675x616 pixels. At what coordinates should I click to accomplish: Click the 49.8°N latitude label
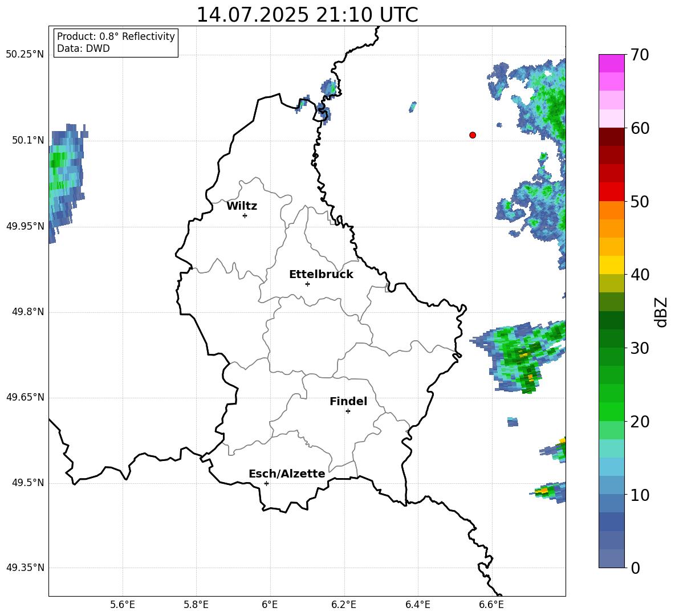pyautogui.click(x=29, y=312)
